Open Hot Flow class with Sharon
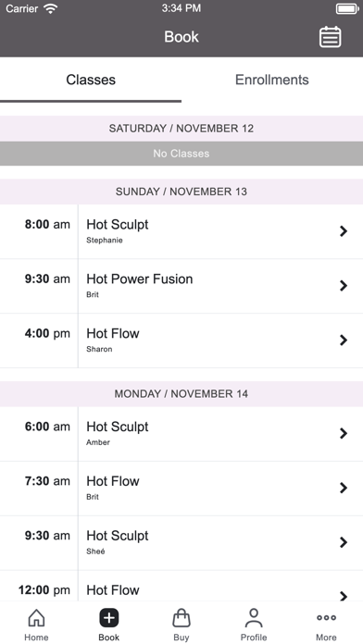The width and height of the screenshot is (363, 644). coord(181,341)
